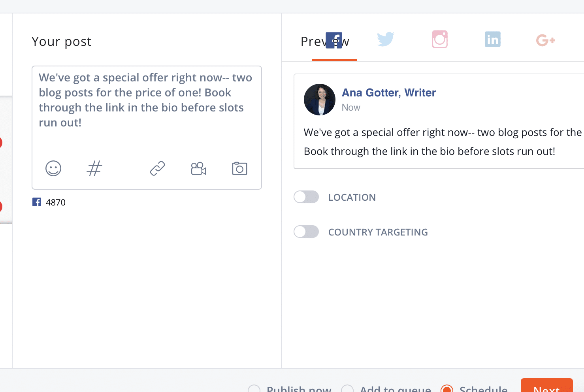The width and height of the screenshot is (584, 392).
Task: Click the hashtag icon
Action: point(94,168)
